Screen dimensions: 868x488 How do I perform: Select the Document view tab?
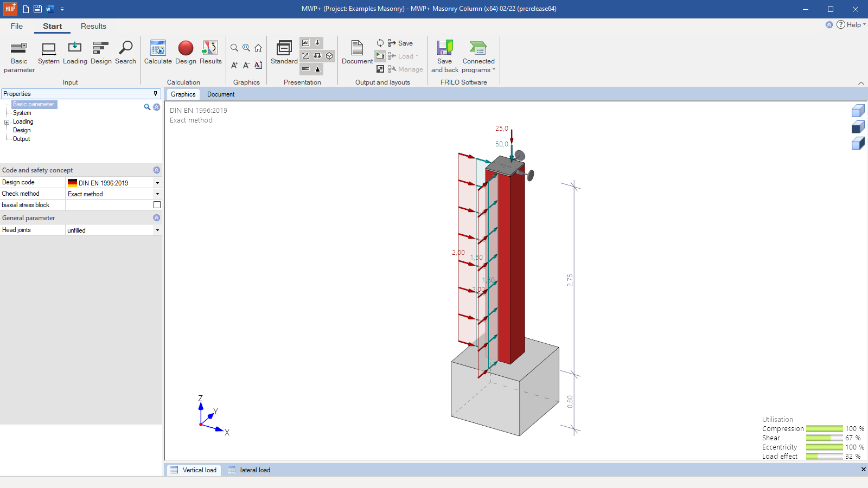221,94
